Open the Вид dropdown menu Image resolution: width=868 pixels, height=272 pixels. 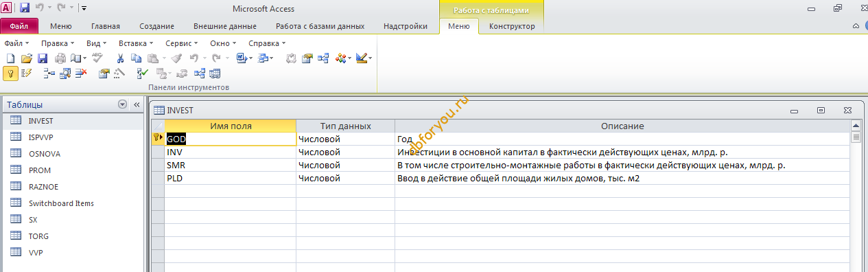(x=97, y=43)
